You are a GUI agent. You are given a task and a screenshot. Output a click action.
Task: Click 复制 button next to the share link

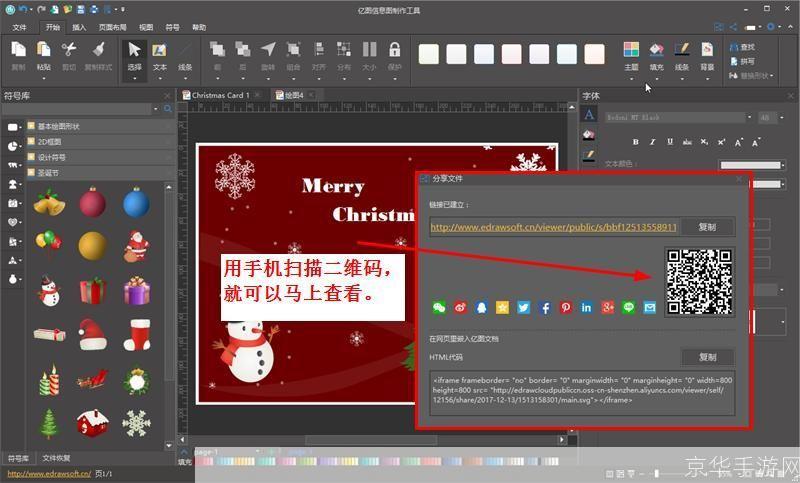pos(707,226)
